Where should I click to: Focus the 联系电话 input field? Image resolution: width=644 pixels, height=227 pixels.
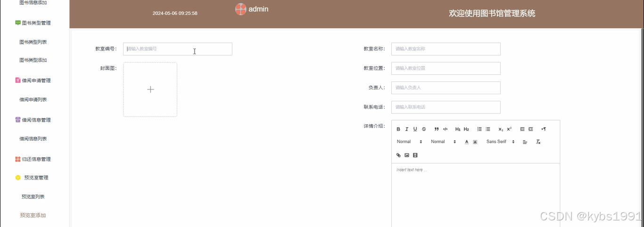[446, 107]
